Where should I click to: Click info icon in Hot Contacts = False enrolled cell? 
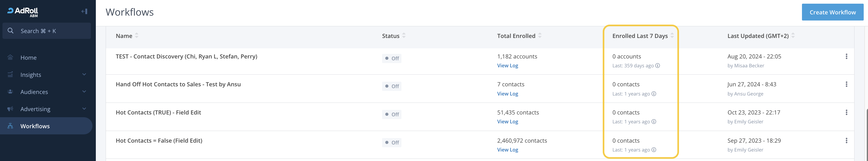click(x=654, y=150)
